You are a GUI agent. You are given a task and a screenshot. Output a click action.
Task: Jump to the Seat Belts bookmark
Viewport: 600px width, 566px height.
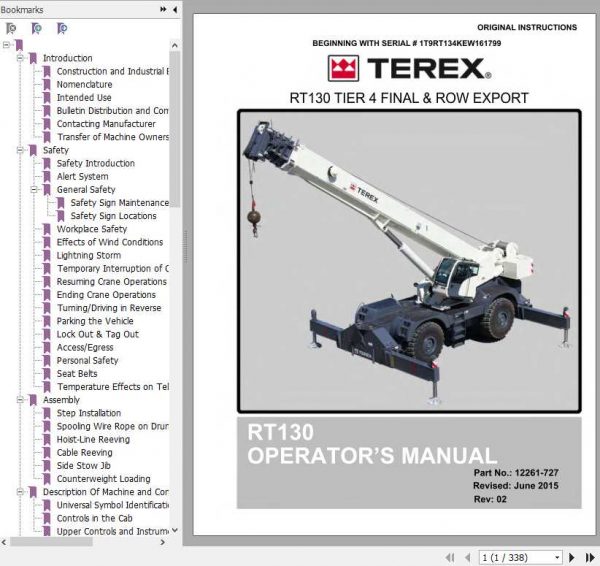tap(77, 374)
